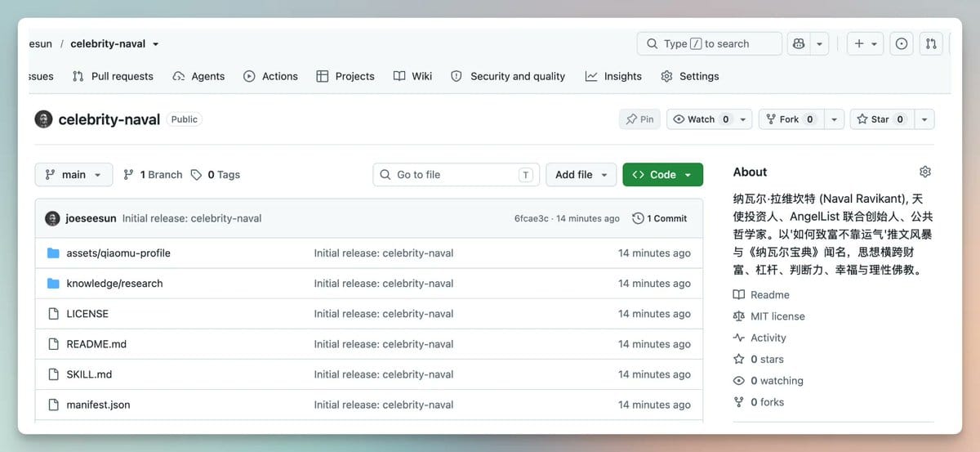This screenshot has width=980, height=452.
Task: Watch the repository
Action: 702,119
